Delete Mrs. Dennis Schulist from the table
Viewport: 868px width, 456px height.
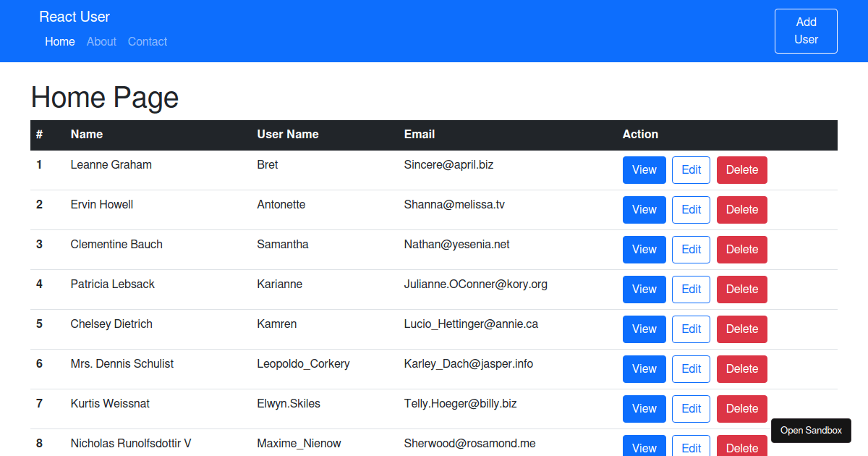(741, 368)
